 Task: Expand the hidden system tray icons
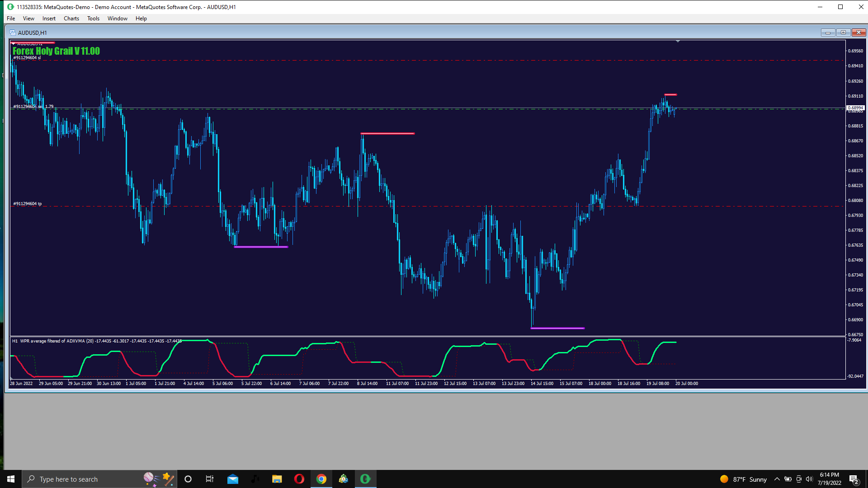(777, 479)
